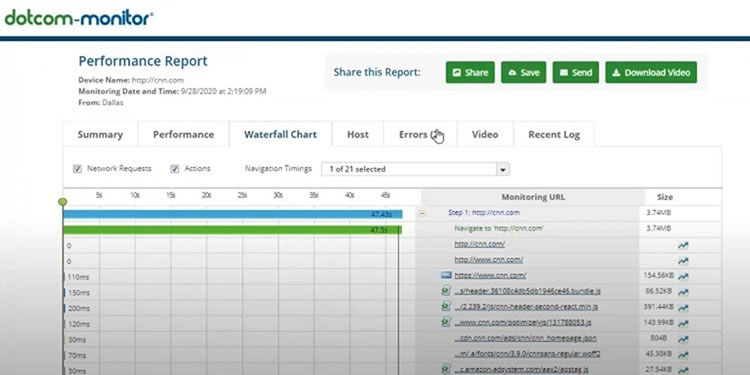This screenshot has width=750, height=375.
Task: Click the Download Video button
Action: coord(651,72)
